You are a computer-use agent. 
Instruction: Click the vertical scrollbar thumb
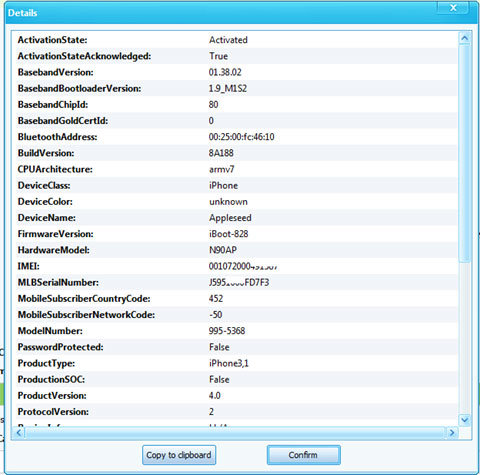pyautogui.click(x=464, y=153)
